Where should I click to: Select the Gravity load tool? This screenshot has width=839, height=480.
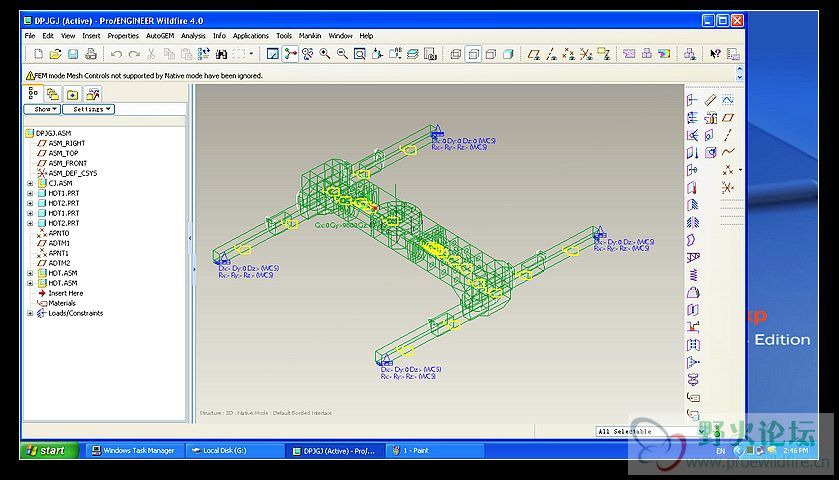[692, 153]
